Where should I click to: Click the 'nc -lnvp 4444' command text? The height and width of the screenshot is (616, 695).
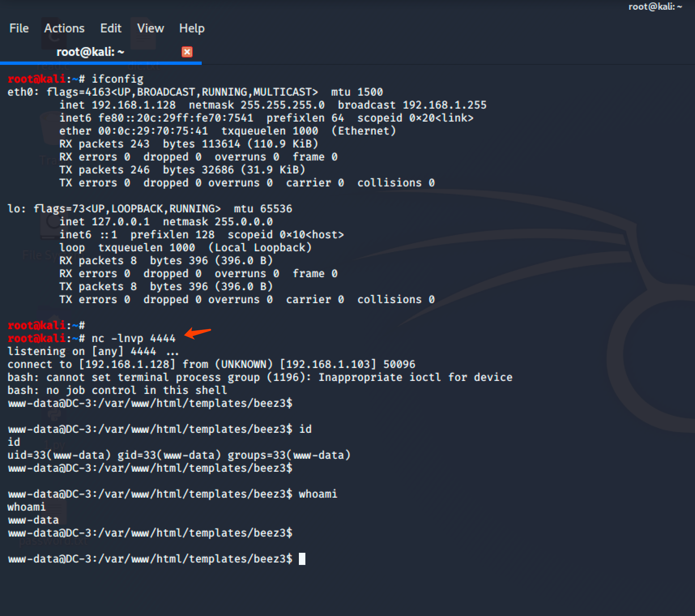pyautogui.click(x=133, y=338)
